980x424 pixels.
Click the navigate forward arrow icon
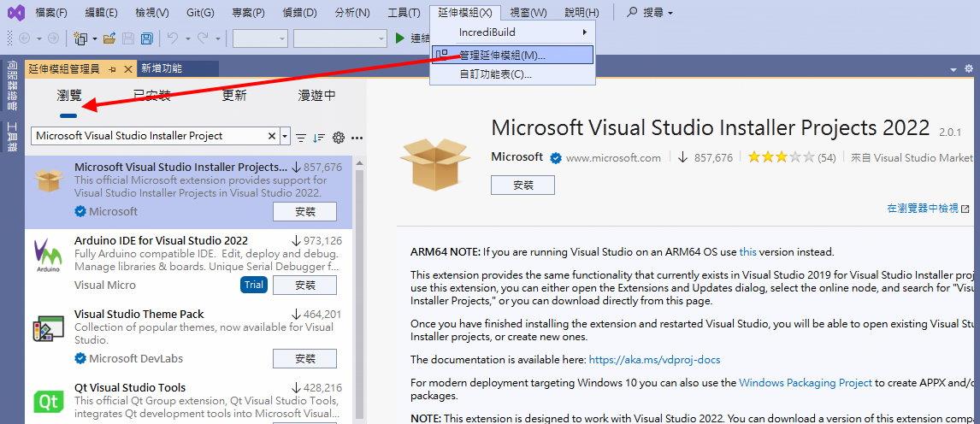click(53, 38)
